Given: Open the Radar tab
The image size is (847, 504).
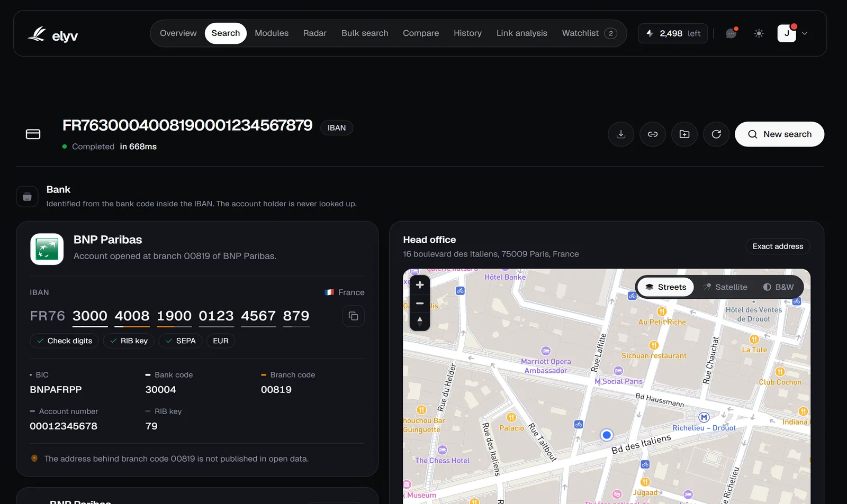Looking at the screenshot, I should (315, 33).
